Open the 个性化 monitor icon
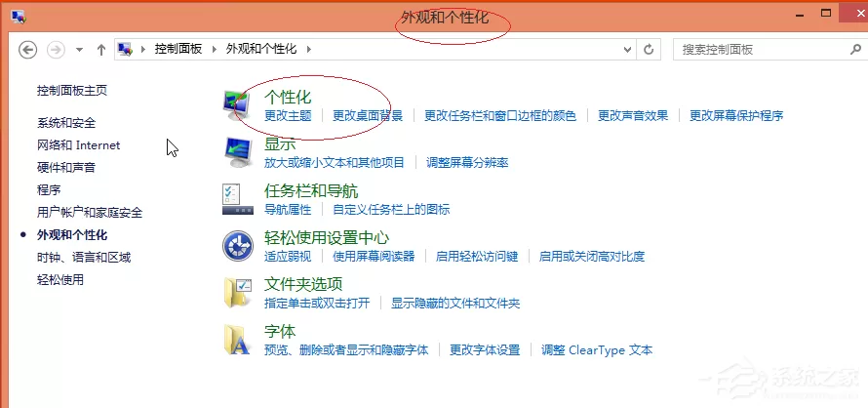 click(x=238, y=105)
